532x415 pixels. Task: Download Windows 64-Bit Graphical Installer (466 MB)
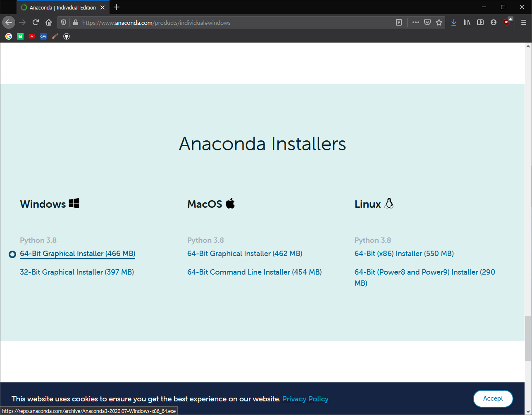click(78, 254)
